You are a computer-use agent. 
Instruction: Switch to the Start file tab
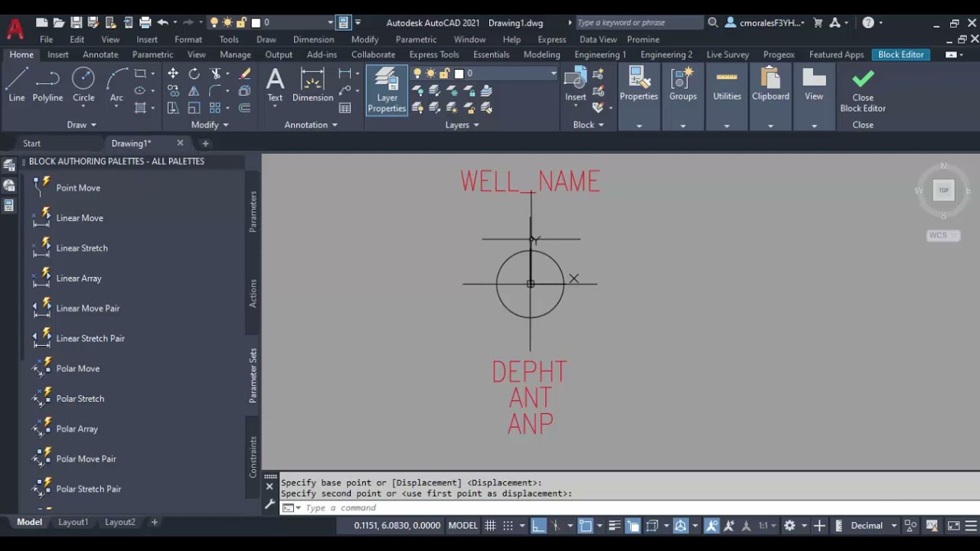[31, 143]
